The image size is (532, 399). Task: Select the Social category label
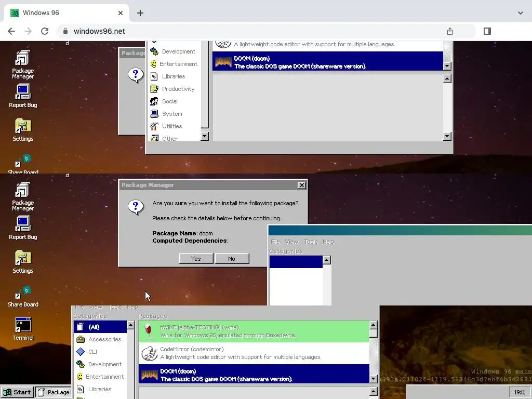170,101
